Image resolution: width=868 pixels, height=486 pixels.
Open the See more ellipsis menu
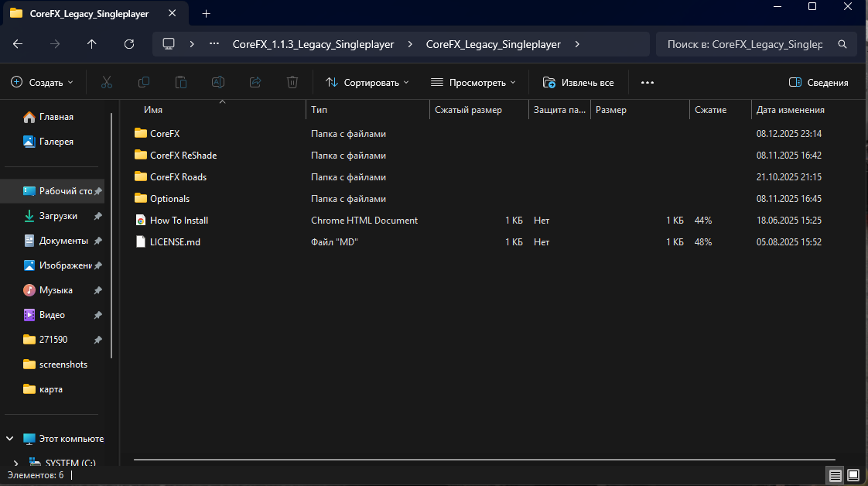[x=648, y=82]
